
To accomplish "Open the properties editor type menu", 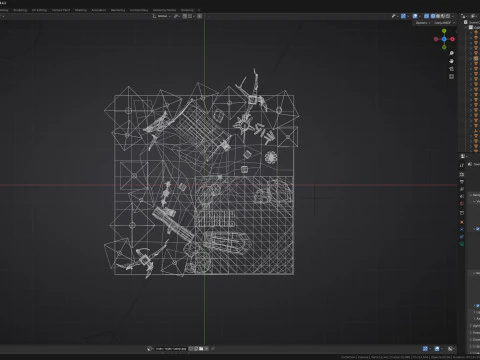I will tap(463, 156).
